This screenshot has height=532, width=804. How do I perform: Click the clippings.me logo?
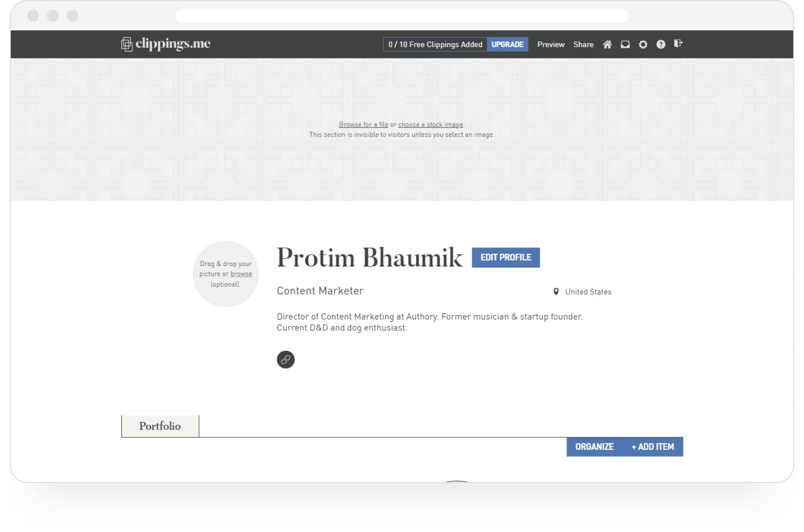click(x=166, y=44)
